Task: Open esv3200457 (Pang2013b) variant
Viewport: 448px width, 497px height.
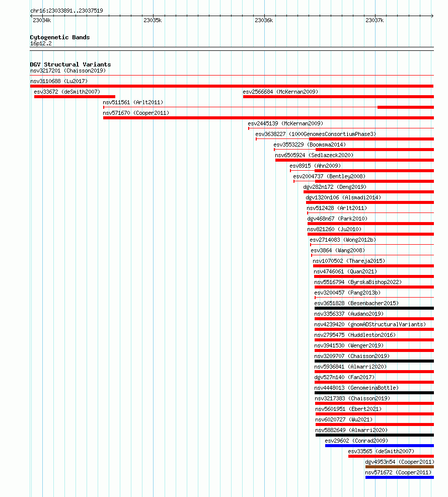Action: click(x=347, y=293)
